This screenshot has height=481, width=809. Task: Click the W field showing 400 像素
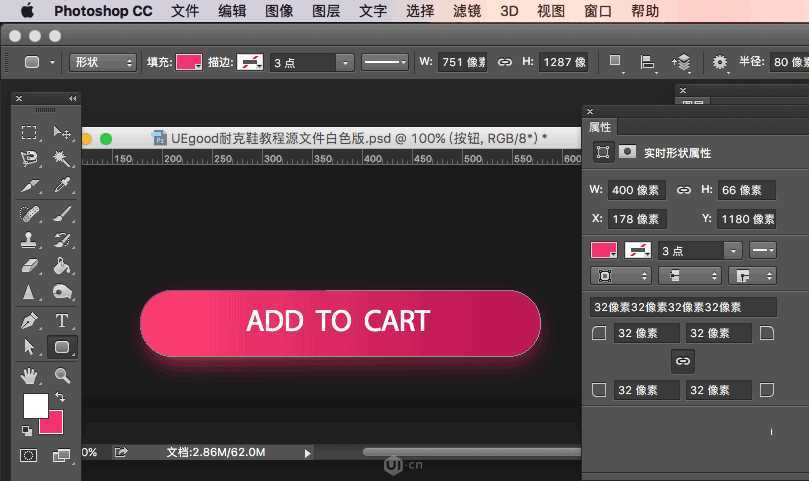[636, 190]
